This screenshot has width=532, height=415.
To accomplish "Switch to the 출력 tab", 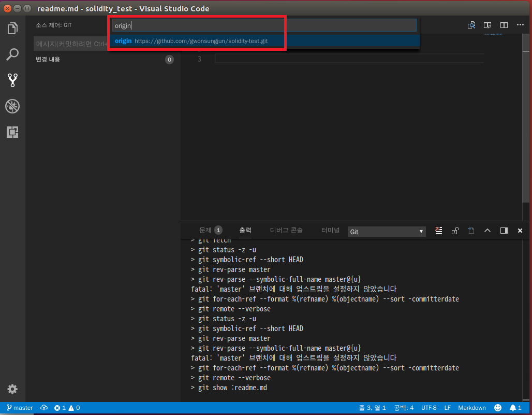I will (x=245, y=230).
